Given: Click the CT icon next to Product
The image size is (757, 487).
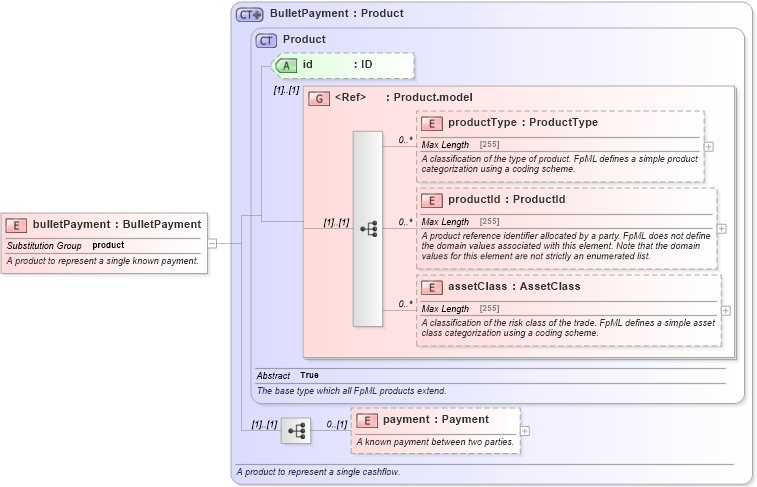Looking at the screenshot, I should 266,41.
